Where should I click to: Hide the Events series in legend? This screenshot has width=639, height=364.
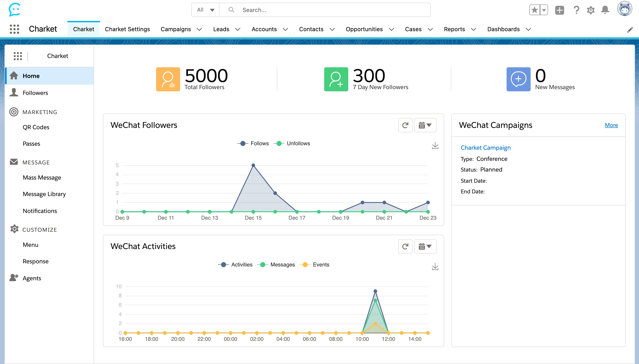315,264
